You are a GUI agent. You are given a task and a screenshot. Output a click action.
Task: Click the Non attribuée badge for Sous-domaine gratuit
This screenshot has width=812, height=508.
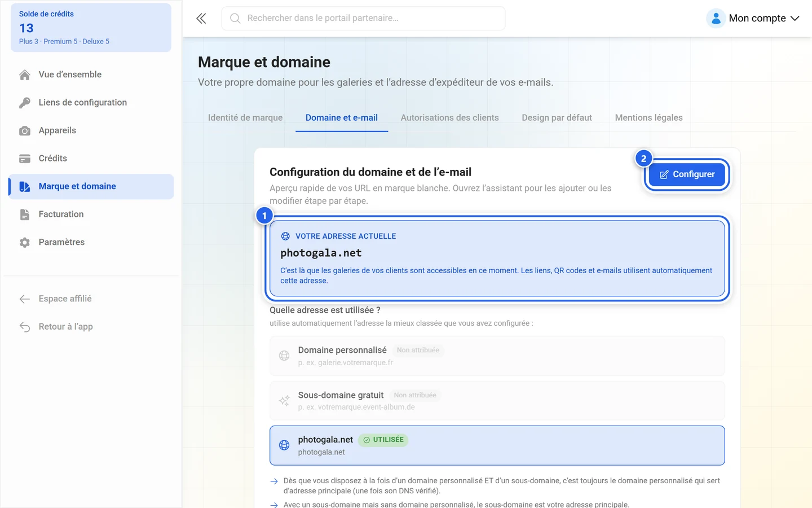click(415, 395)
